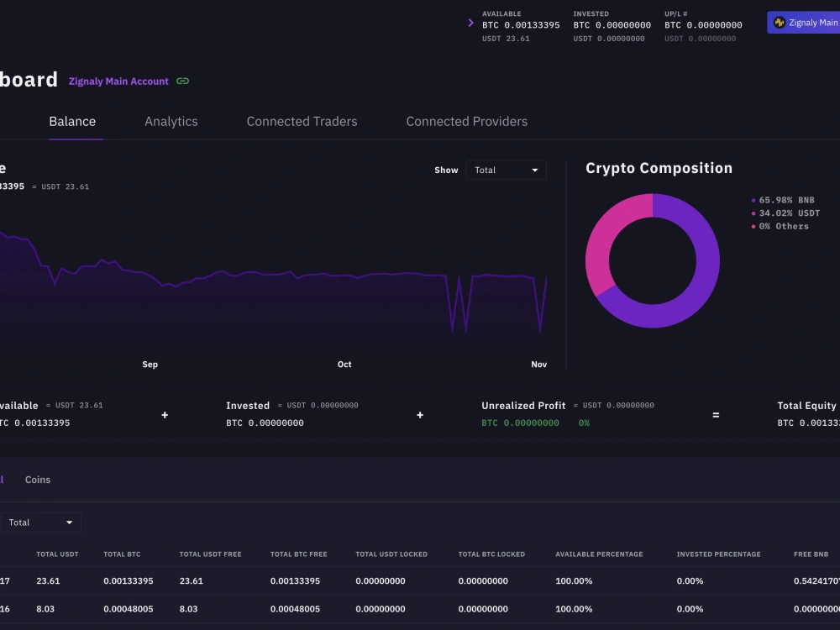Click the FREE BNB column header

pos(811,554)
